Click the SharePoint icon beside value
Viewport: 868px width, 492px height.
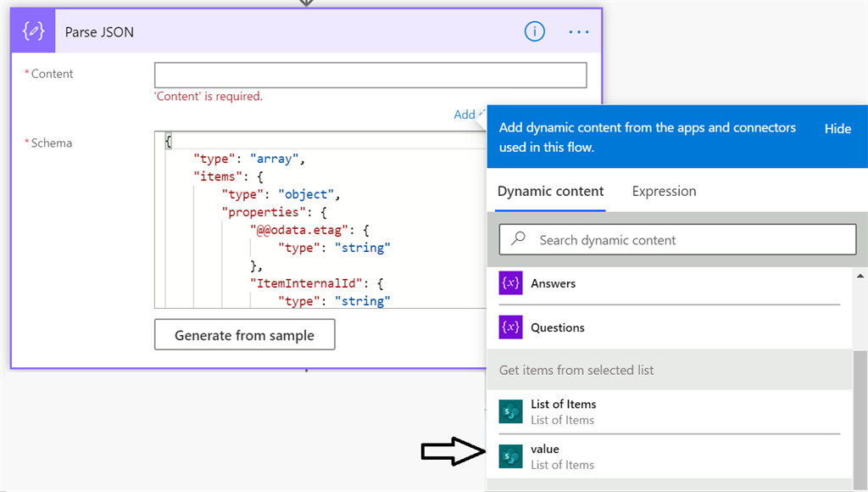click(509, 456)
